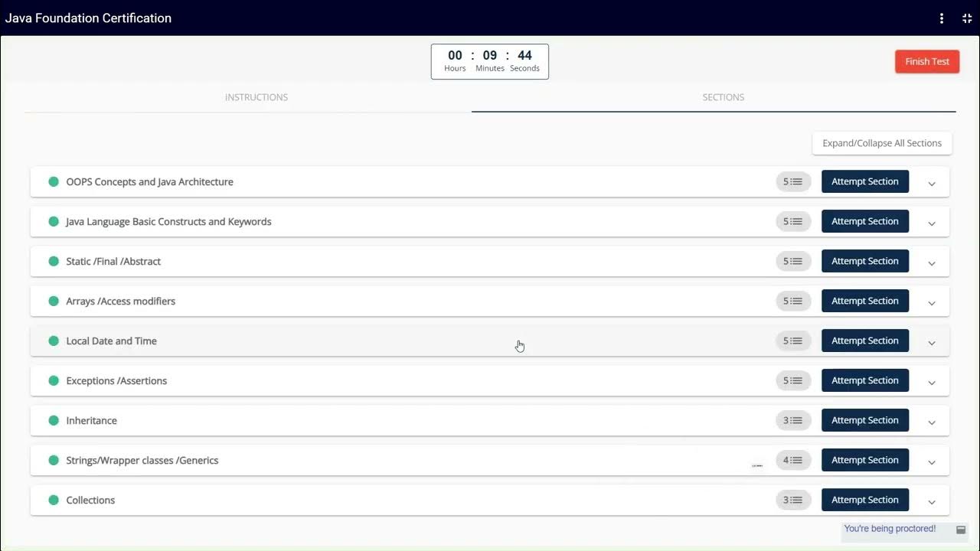Screen dimensions: 980x551
Task: Click the red Finish Test button
Action: (927, 61)
